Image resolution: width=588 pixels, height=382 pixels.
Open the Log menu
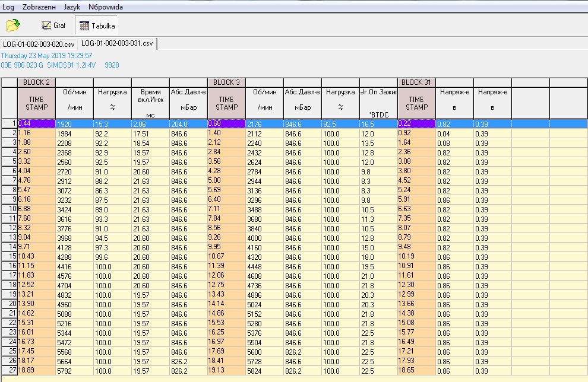click(9, 7)
